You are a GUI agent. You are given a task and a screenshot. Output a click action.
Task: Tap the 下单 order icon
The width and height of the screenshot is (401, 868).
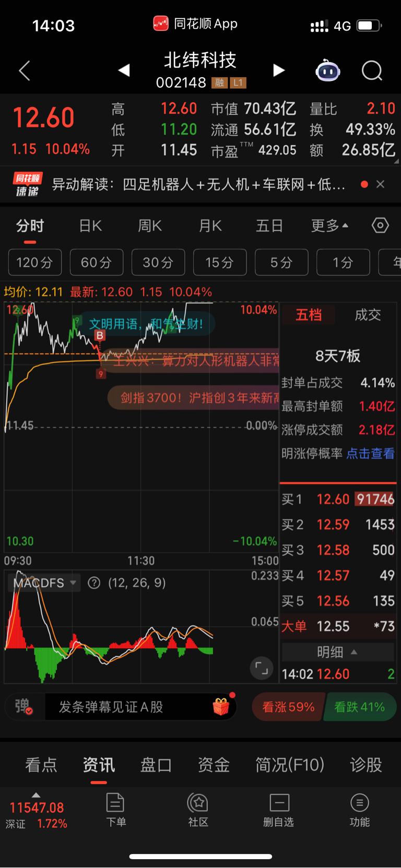point(115,810)
